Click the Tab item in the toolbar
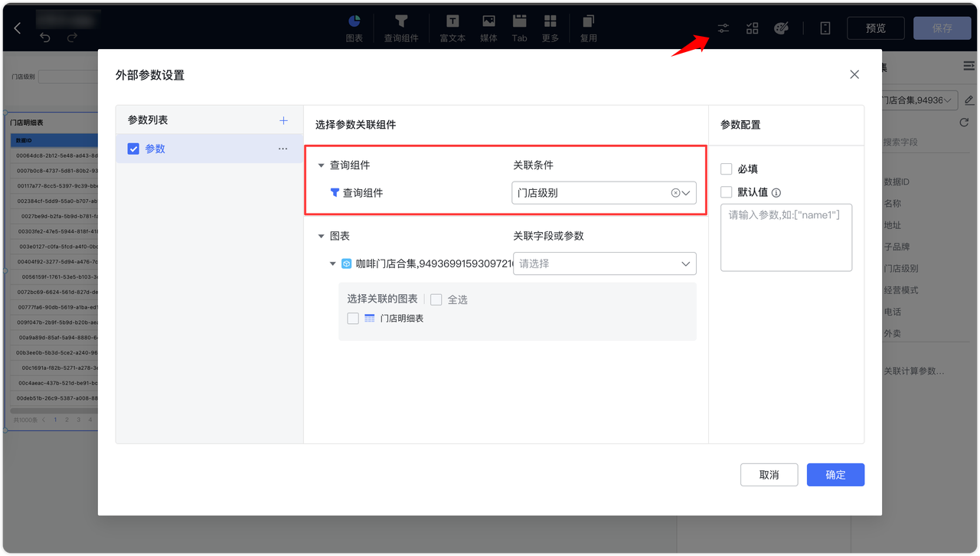 [519, 28]
